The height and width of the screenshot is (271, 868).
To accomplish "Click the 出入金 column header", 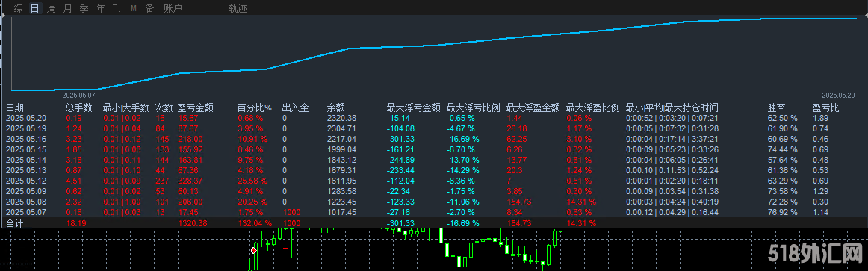I will 296,108.
